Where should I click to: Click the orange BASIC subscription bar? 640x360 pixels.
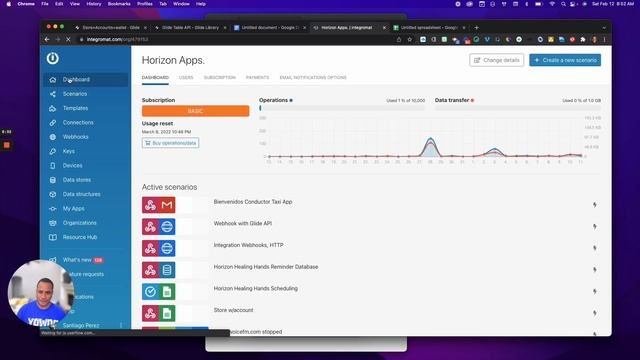coord(196,111)
